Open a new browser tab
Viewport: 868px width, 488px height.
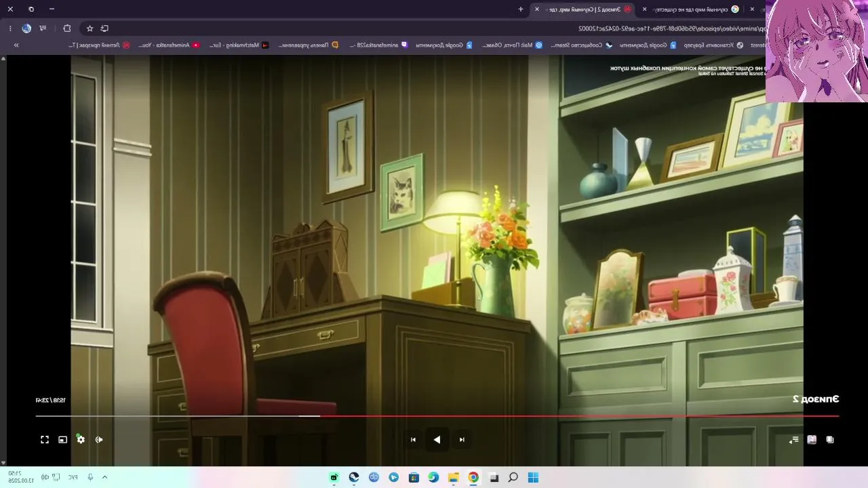pyautogui.click(x=521, y=9)
